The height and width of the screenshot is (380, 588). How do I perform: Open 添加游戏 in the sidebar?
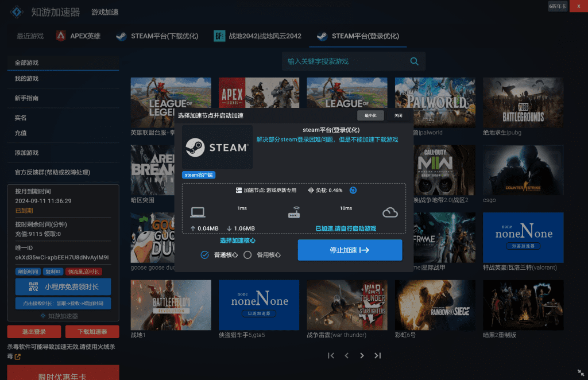[63, 153]
